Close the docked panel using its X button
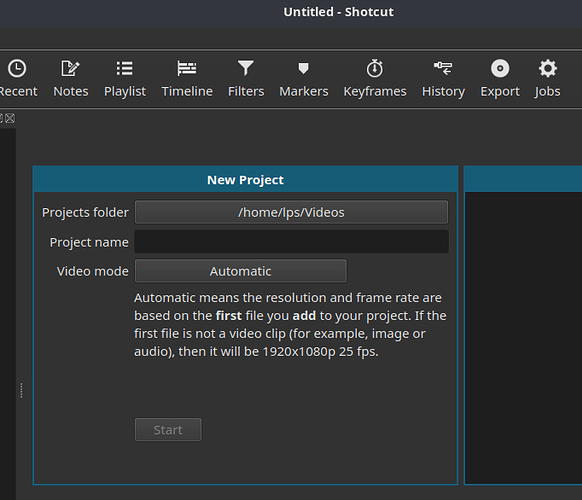This screenshot has width=582, height=500. (x=10, y=118)
